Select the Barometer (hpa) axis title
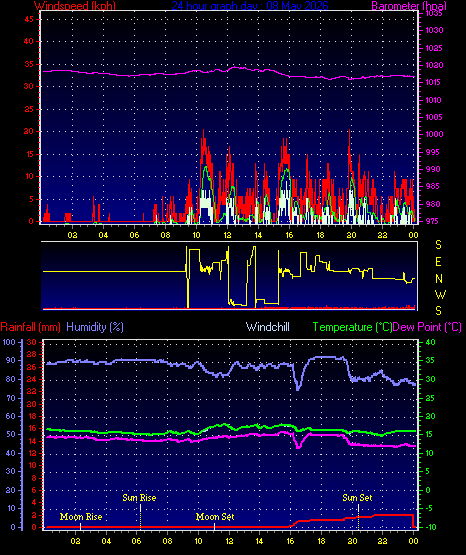The width and height of the screenshot is (466, 555). tap(409, 6)
